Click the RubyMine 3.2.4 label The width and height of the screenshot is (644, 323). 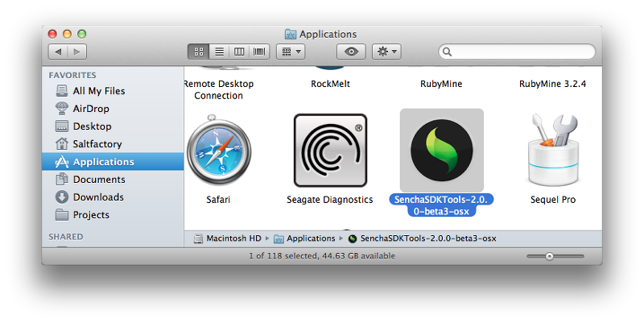click(x=552, y=84)
